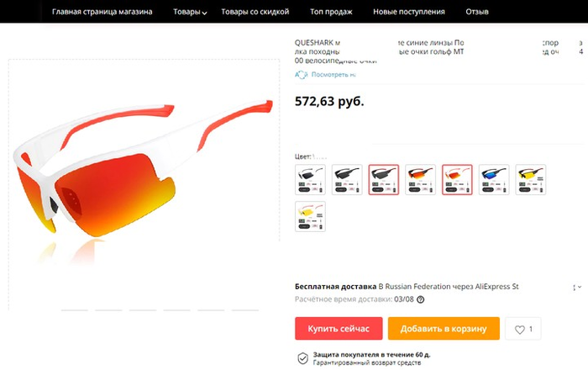
Task: Open the Товары со скидкой tab
Action: point(255,12)
